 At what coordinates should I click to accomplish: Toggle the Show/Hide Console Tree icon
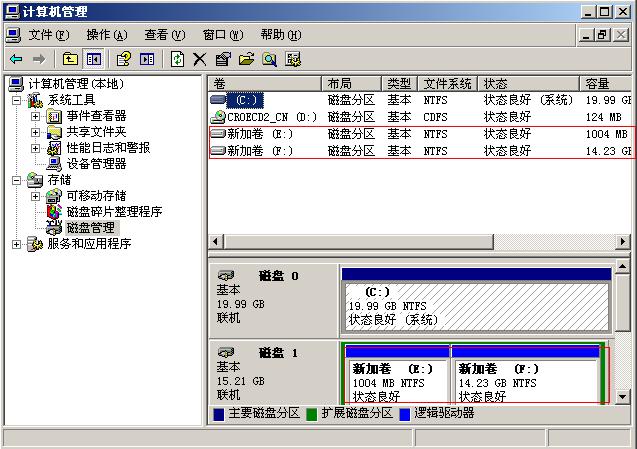[x=93, y=59]
